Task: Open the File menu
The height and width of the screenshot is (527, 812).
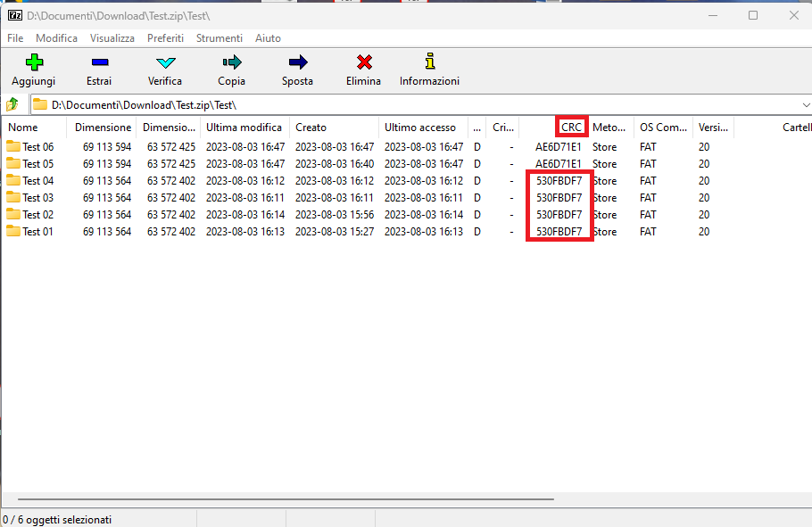Action: [15, 38]
